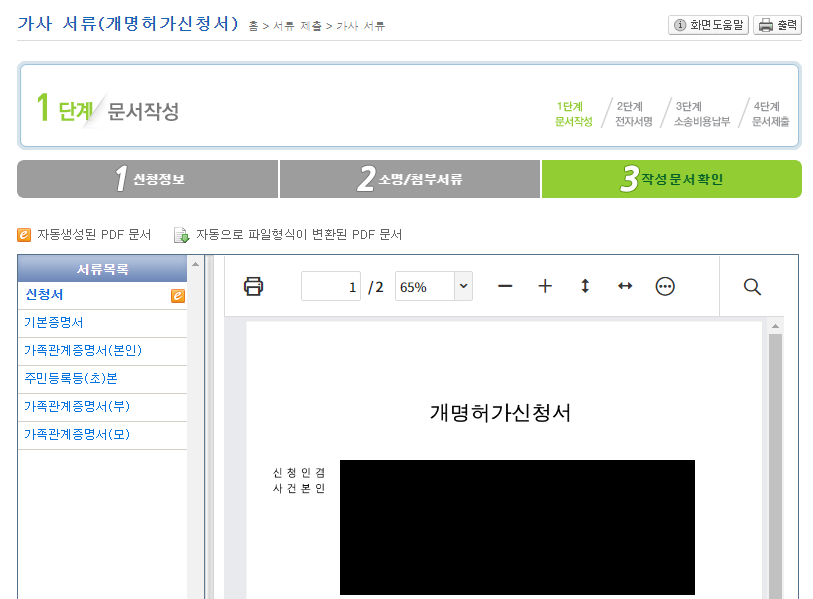Click PDF viewer scroll up arrow
This screenshot has width=813, height=599.
[775, 326]
